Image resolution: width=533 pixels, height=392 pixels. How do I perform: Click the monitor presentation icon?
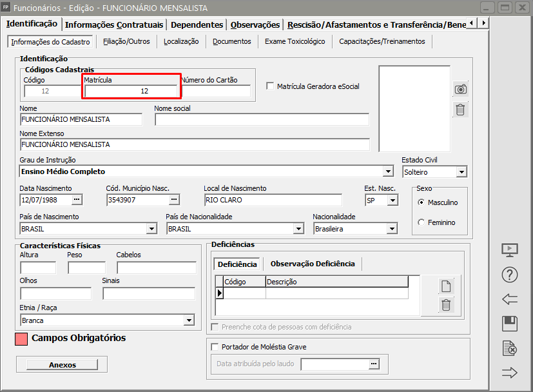click(x=510, y=250)
